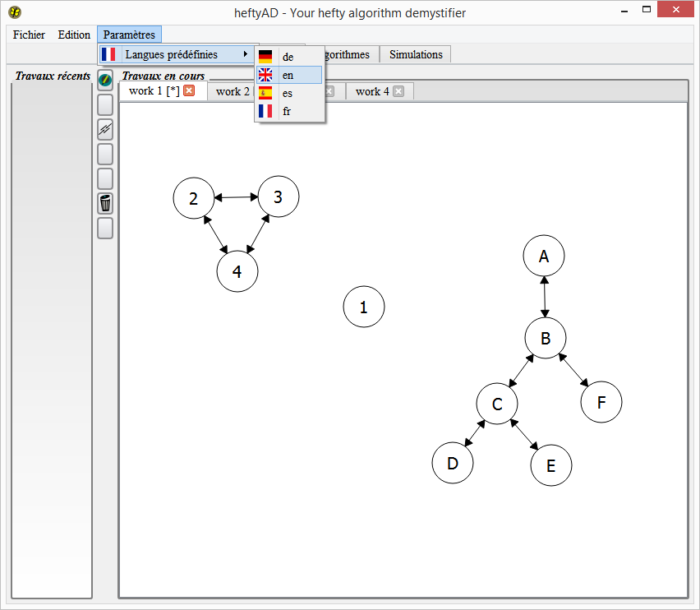This screenshot has height=610, width=700.
Task: Select the work 4 tab
Action: (380, 91)
